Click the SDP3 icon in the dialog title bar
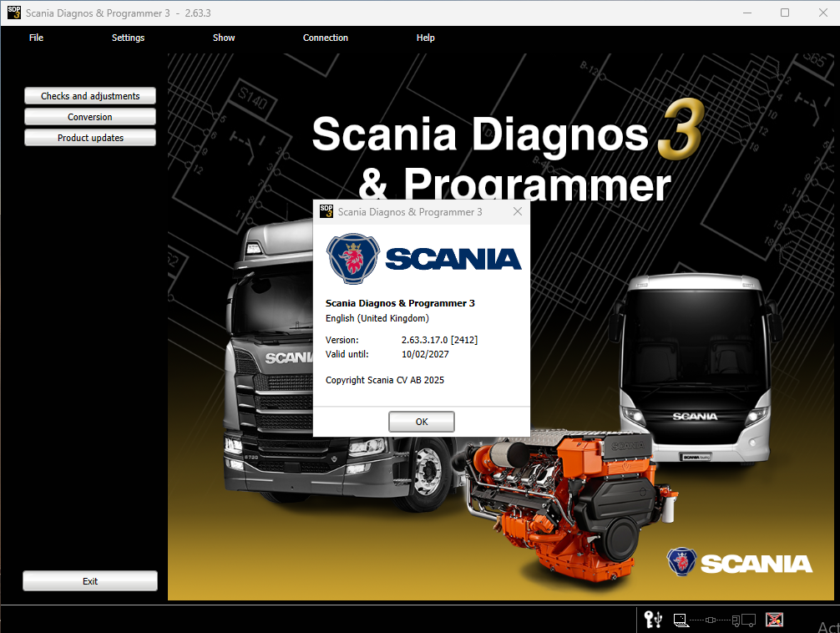Viewport: 840px width, 633px height. pyautogui.click(x=326, y=211)
